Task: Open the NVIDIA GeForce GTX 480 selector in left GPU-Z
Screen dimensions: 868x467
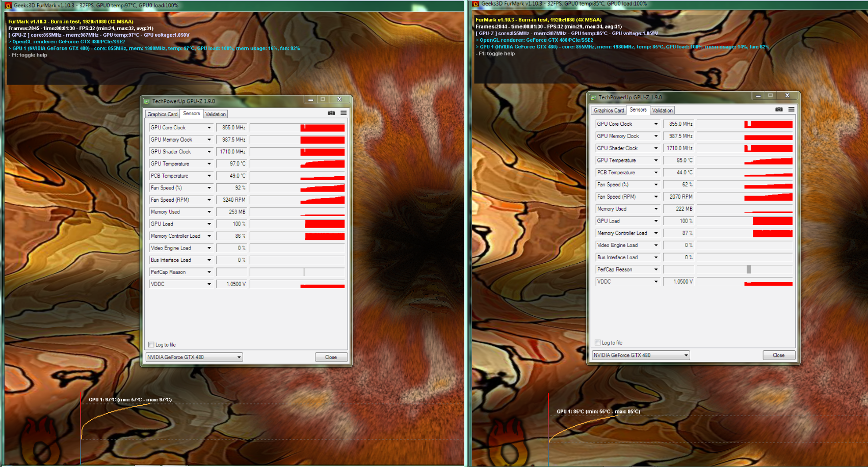Action: click(x=194, y=357)
